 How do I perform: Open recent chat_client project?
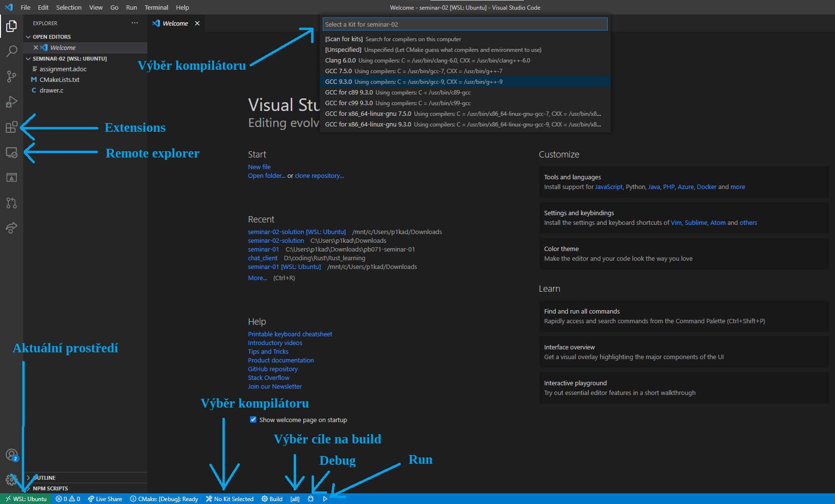(263, 258)
